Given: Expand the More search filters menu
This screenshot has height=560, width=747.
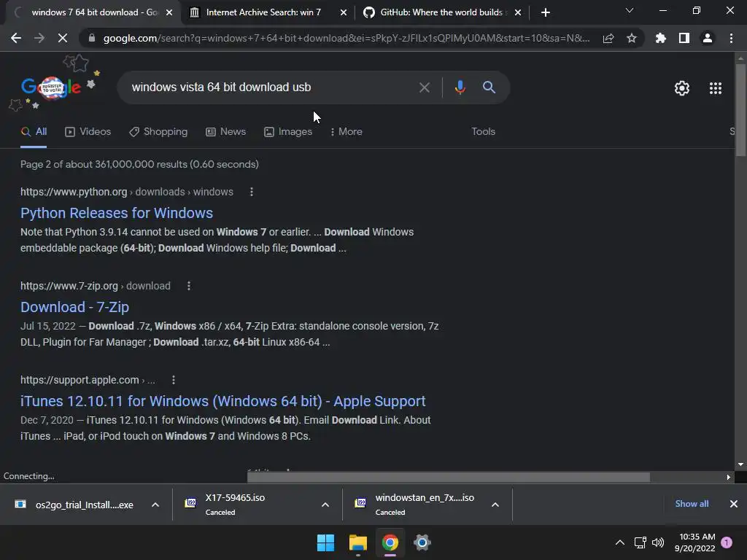Looking at the screenshot, I should pyautogui.click(x=347, y=132).
